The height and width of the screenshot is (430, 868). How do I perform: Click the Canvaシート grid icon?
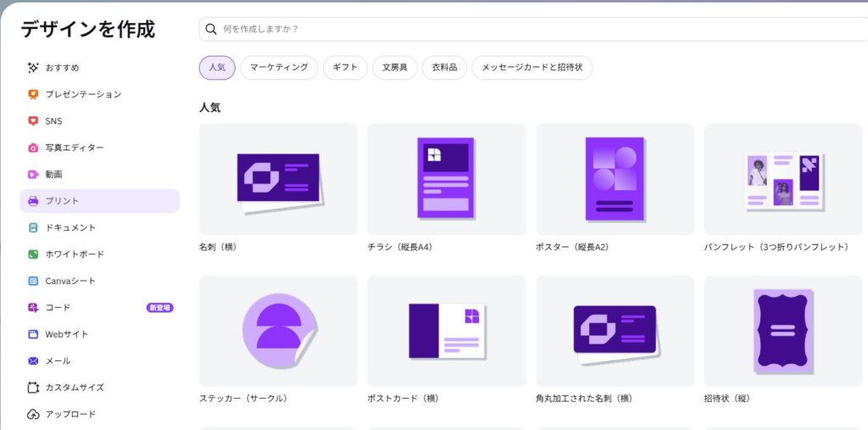pyautogui.click(x=33, y=281)
